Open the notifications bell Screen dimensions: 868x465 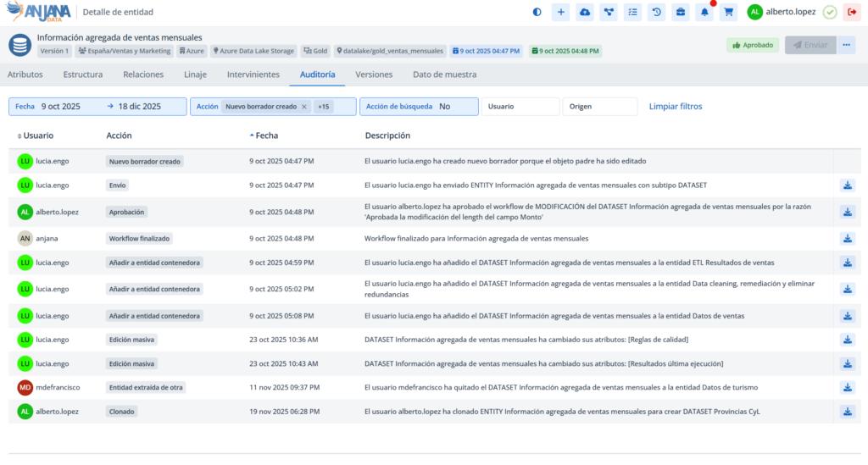[x=704, y=12]
